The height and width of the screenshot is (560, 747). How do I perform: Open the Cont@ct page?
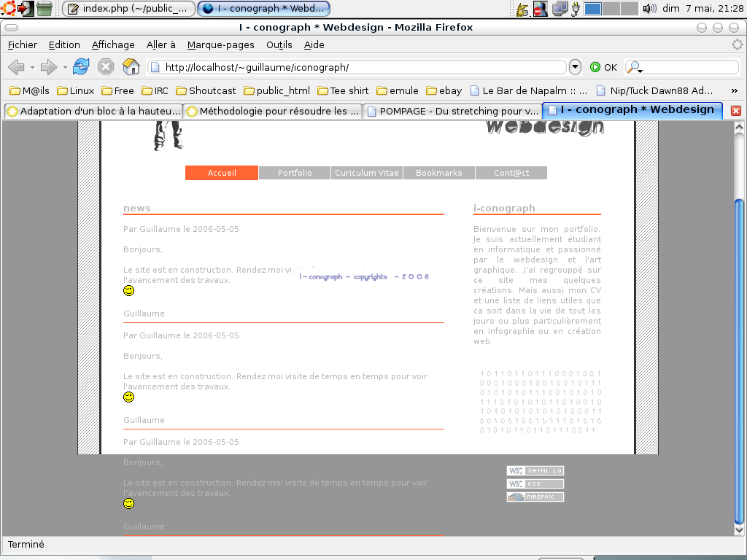(x=511, y=173)
